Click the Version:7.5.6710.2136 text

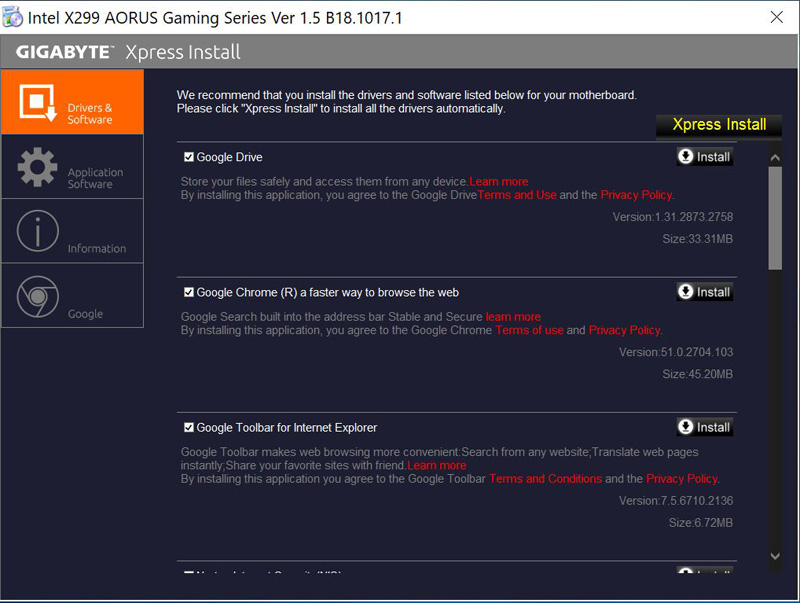[676, 500]
